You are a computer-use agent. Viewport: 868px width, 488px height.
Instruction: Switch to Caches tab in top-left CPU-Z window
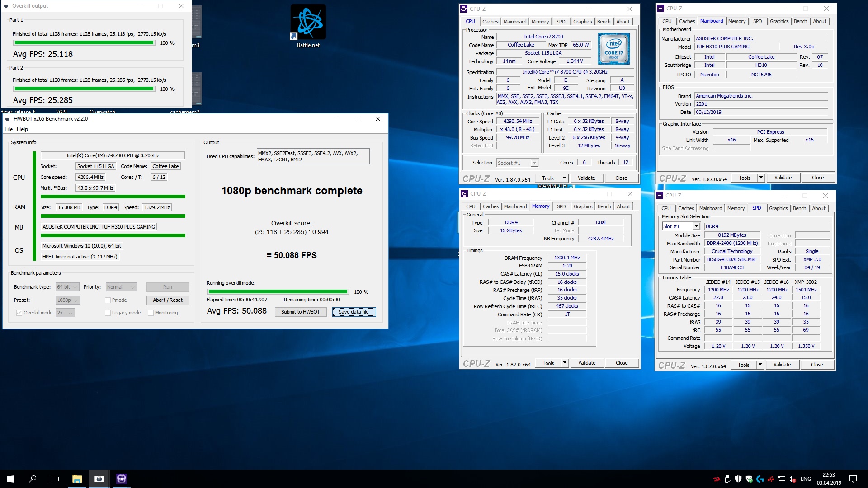[490, 22]
